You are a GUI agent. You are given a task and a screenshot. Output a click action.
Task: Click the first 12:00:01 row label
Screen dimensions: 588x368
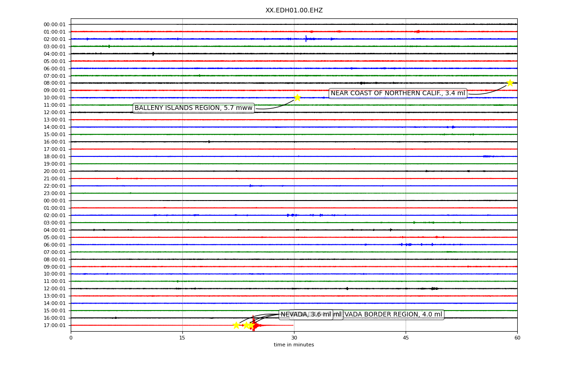point(55,112)
